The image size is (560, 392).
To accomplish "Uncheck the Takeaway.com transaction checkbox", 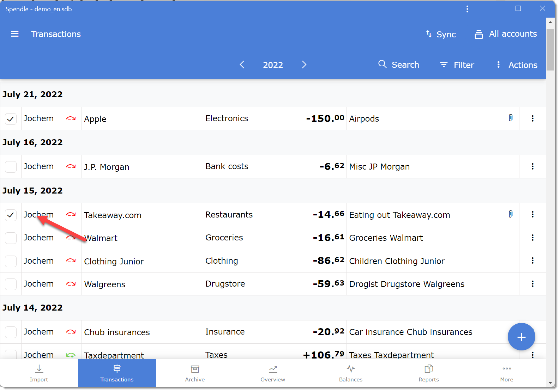I will point(11,215).
